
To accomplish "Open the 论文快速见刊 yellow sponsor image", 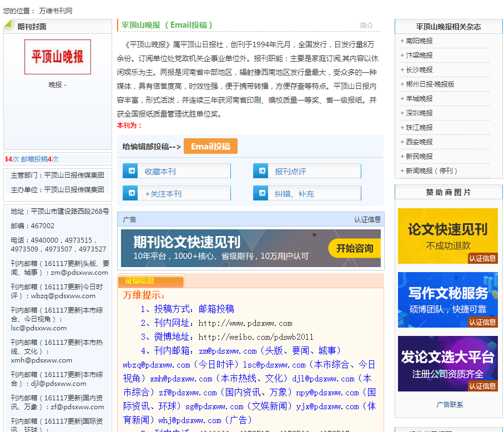I will 448,236.
